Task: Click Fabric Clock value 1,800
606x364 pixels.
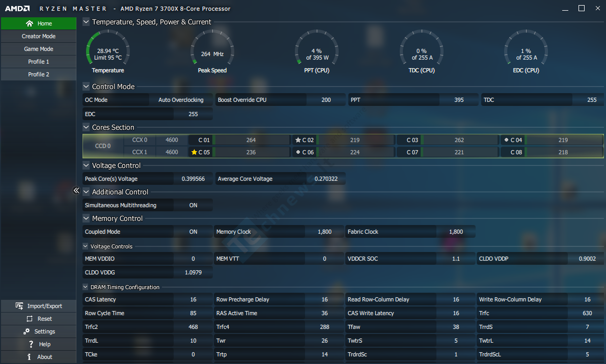Action: pos(456,232)
